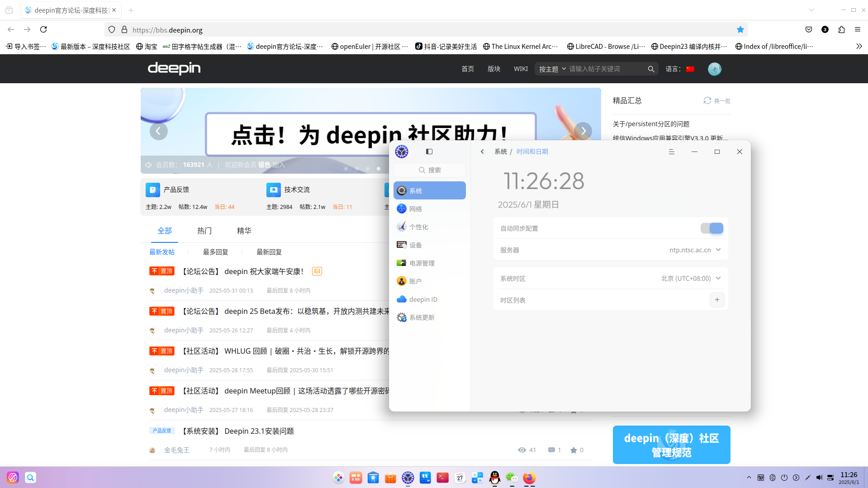
Task: Launch the QQ penguin in dock
Action: [x=495, y=478]
